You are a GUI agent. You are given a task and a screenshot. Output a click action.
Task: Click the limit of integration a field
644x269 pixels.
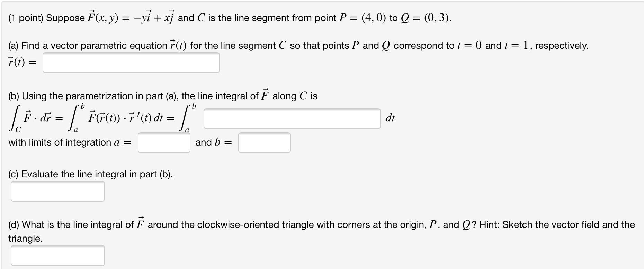pyautogui.click(x=163, y=142)
